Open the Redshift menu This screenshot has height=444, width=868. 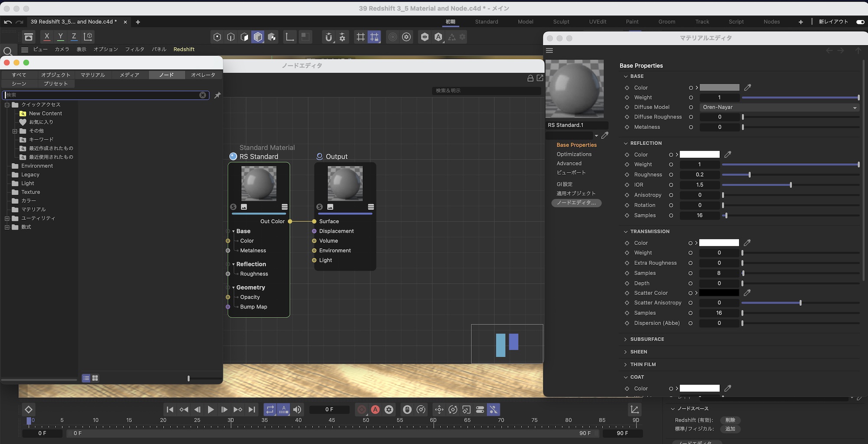tap(184, 50)
